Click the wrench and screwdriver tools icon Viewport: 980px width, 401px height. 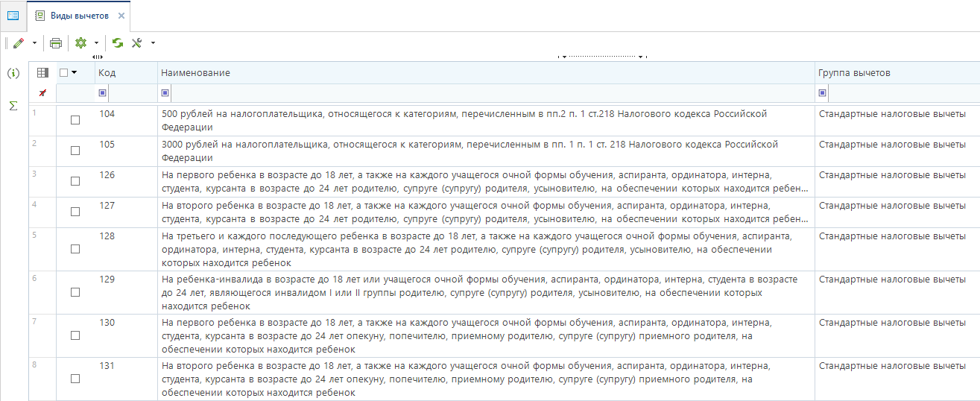point(137,43)
